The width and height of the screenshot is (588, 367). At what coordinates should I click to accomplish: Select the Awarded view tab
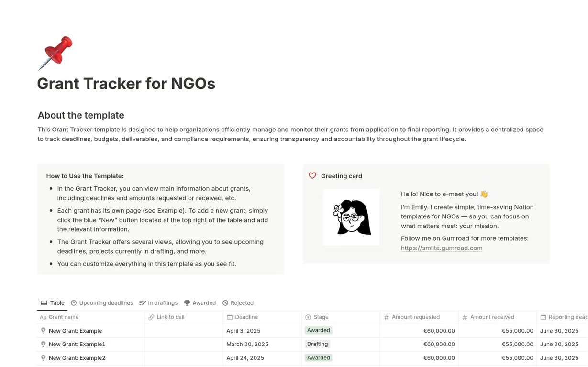point(200,303)
